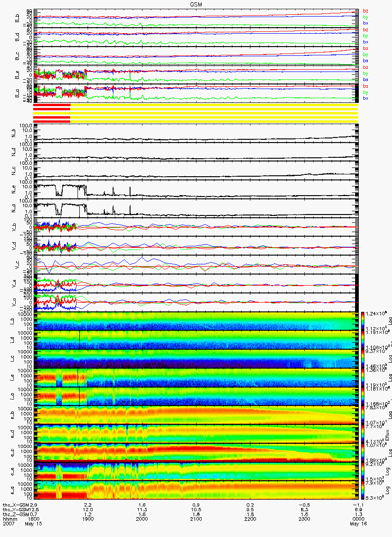Select the B_b magnetic field panel label
This screenshot has width=392, height=537.
coord(17,18)
